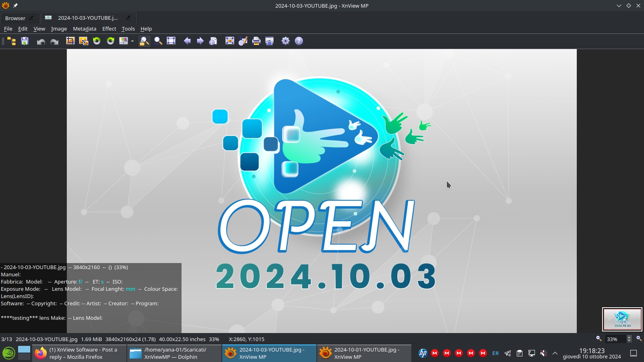Screen dimensions: 644x362
Task: Toggle the system volume mute icon
Action: [543, 353]
